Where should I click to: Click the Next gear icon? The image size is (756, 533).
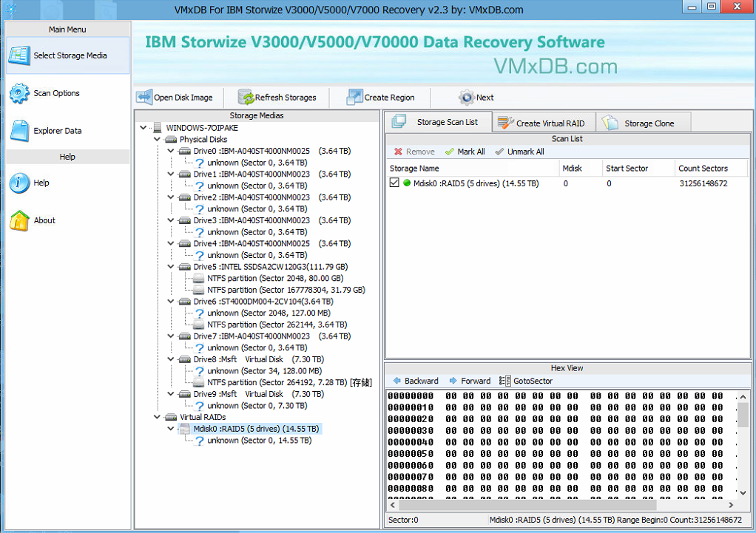pyautogui.click(x=466, y=97)
